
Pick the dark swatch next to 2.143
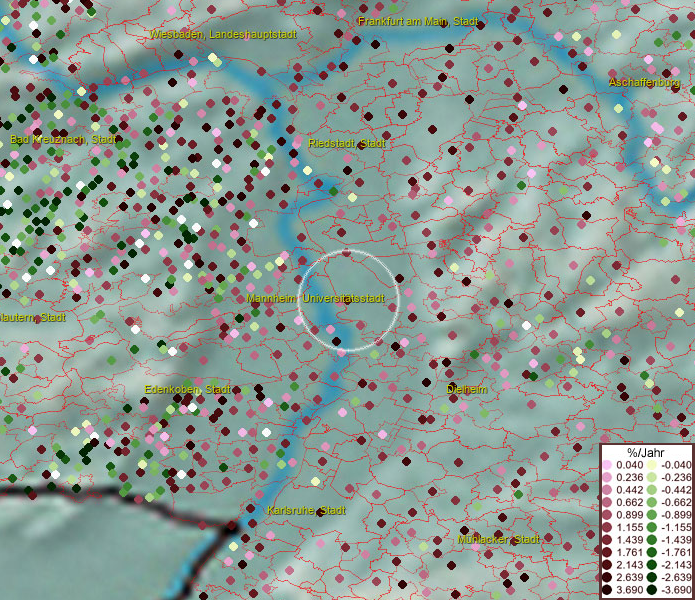607,565
